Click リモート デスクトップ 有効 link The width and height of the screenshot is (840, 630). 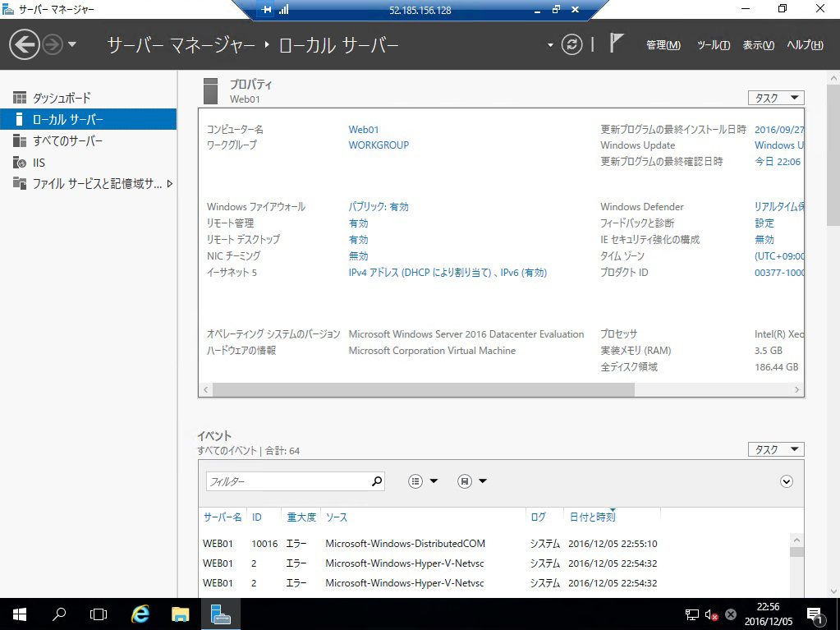coord(358,240)
